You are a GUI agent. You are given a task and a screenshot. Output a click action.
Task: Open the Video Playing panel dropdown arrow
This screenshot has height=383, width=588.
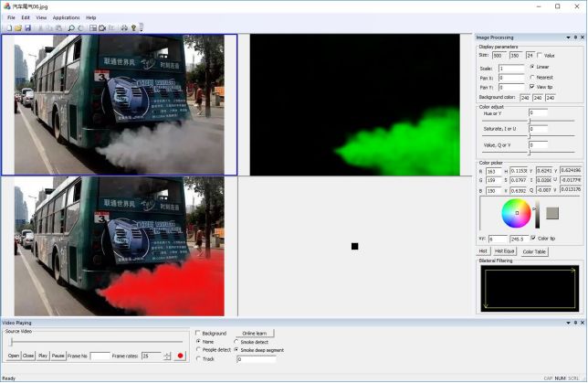point(568,323)
